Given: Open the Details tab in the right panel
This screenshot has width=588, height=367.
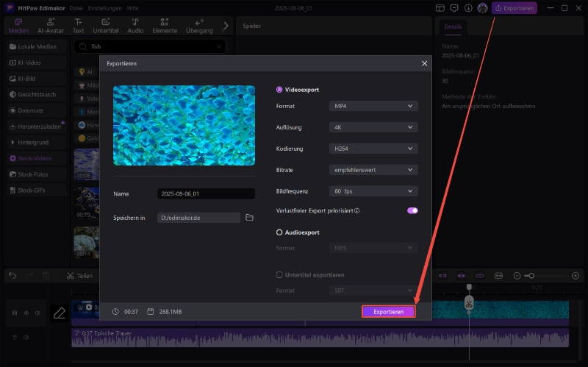Looking at the screenshot, I should click(453, 26).
